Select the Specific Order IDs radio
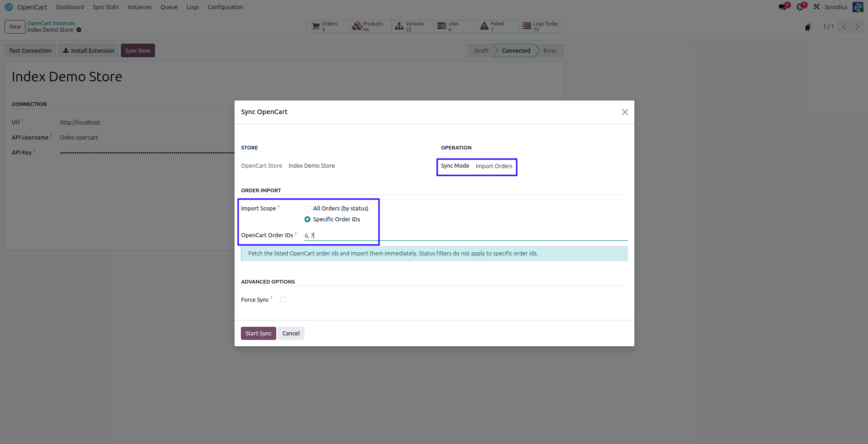This screenshot has height=444, width=868. [307, 220]
